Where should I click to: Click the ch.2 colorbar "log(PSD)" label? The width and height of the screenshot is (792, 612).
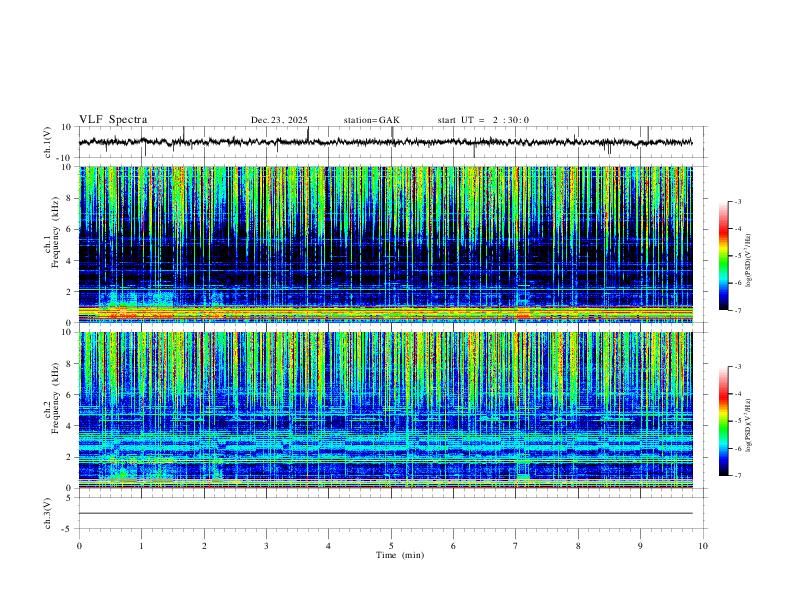[748, 425]
